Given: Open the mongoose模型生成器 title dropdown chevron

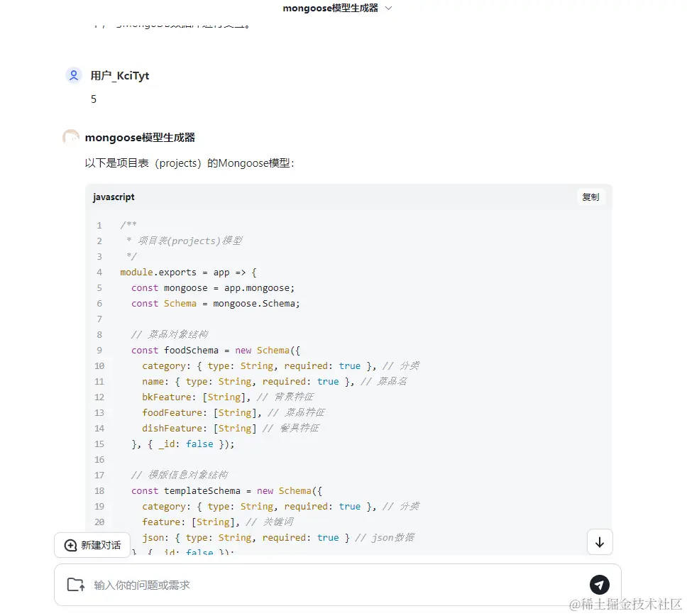Looking at the screenshot, I should click(388, 8).
